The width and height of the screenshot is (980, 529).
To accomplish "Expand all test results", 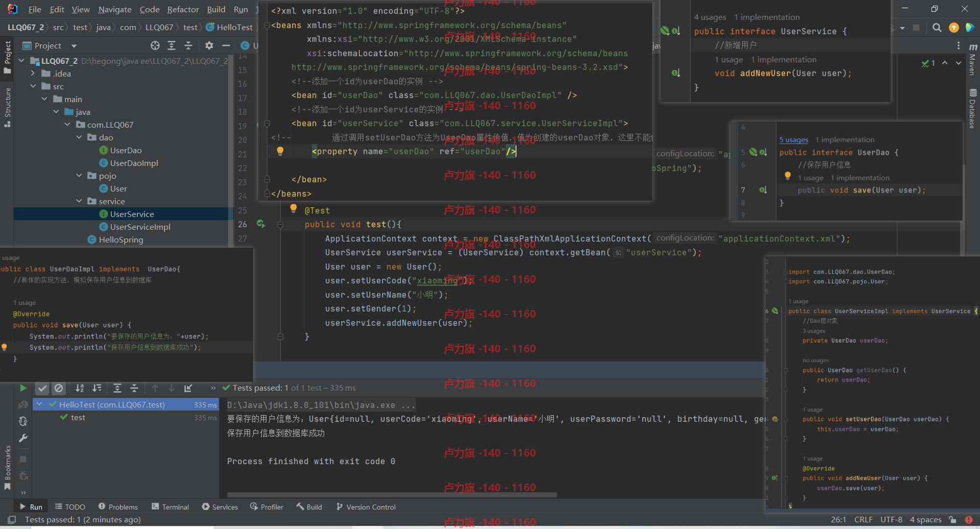I will [117, 388].
